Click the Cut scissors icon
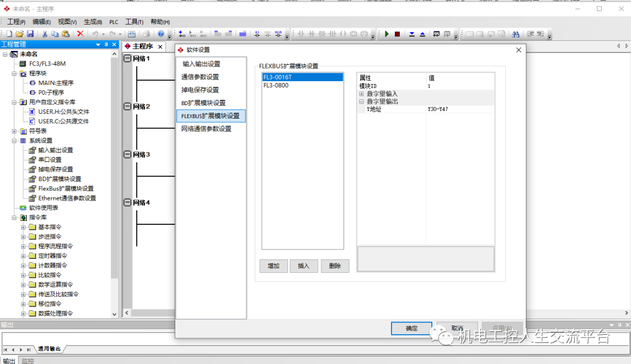Image resolution: width=631 pixels, height=364 pixels. tap(44, 34)
